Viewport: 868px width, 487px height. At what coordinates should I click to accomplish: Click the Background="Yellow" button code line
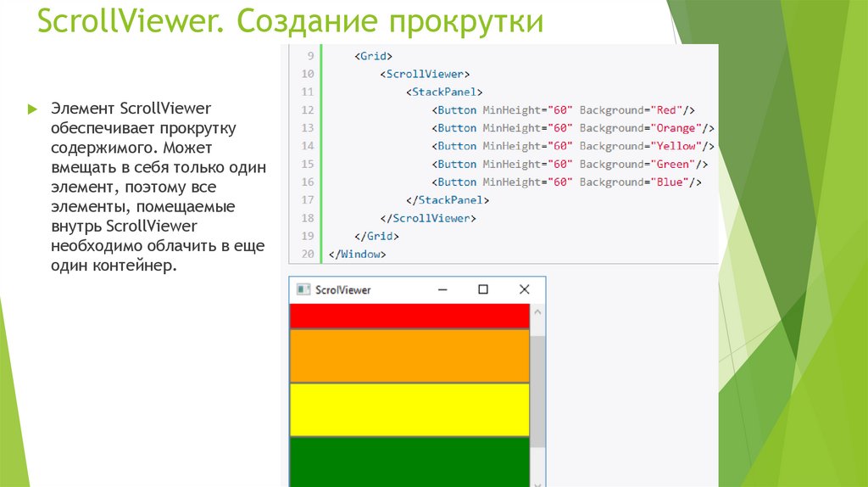click(x=573, y=146)
